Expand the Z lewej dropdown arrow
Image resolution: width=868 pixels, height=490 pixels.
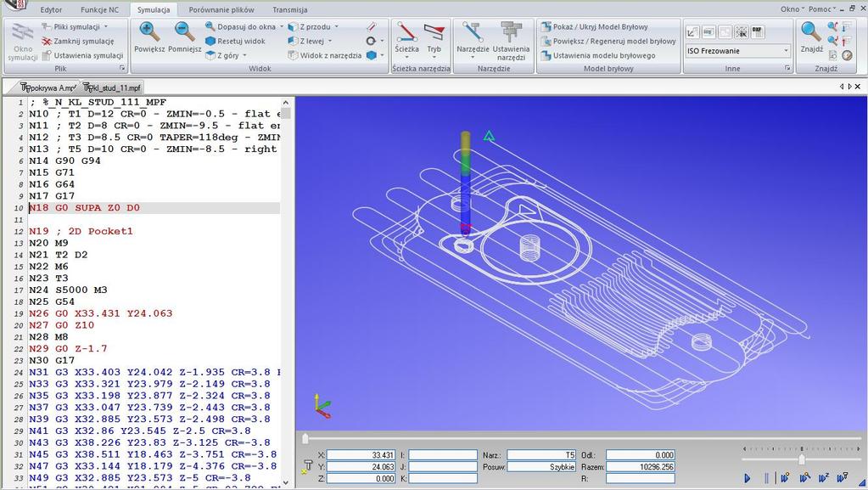click(x=330, y=41)
